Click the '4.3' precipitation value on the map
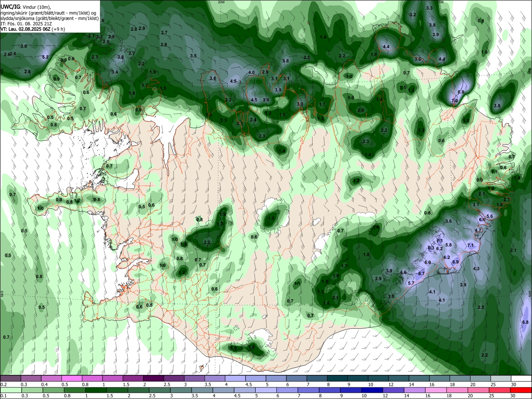Image resolution: width=532 pixels, height=399 pixels. click(476, 269)
